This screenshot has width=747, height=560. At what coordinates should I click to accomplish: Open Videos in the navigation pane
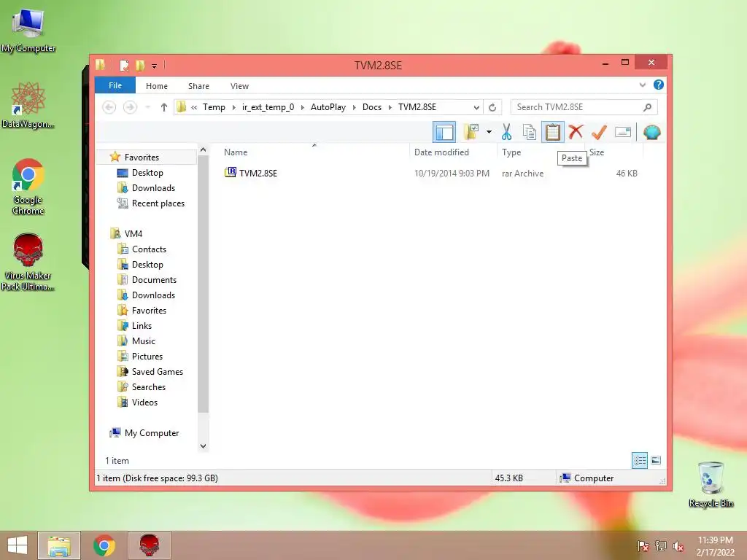tap(144, 402)
